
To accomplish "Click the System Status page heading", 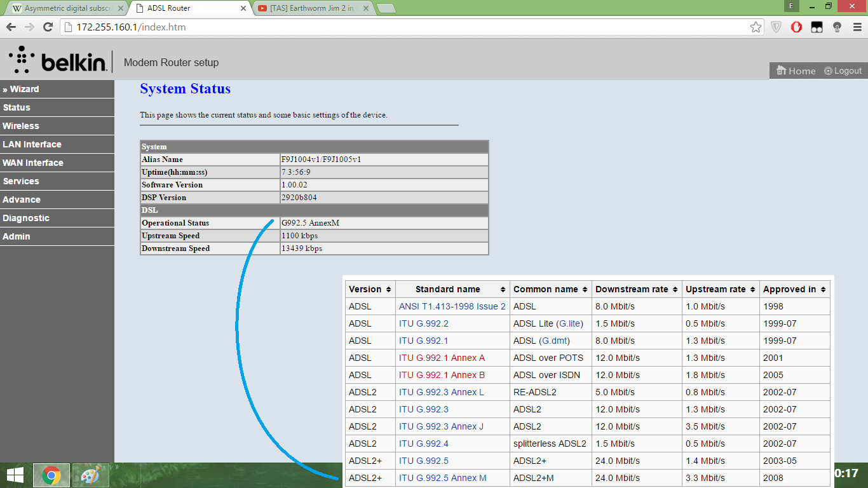I will [x=186, y=89].
